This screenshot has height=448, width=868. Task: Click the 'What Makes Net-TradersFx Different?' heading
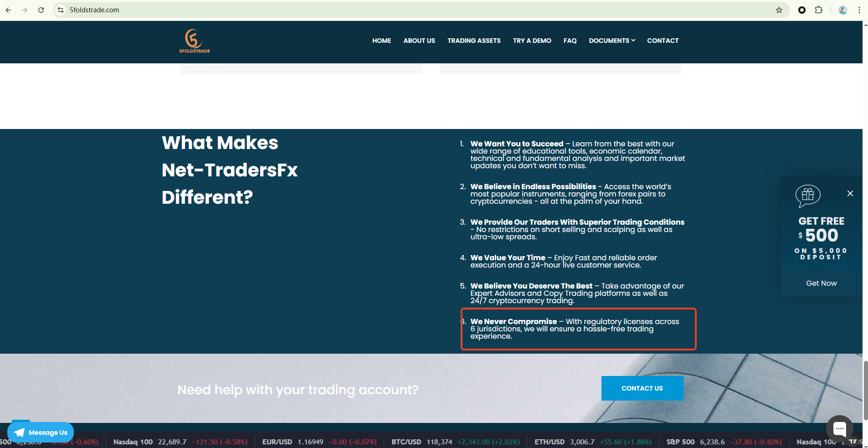pyautogui.click(x=230, y=170)
